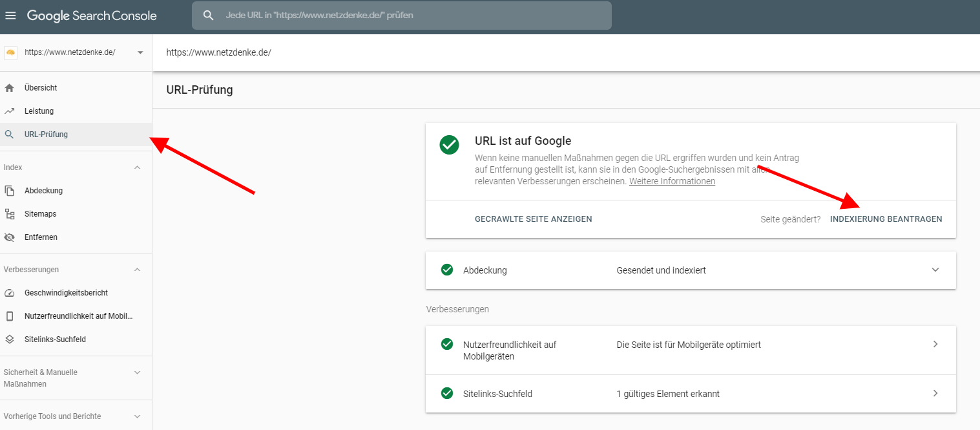This screenshot has height=430, width=980.
Task: Go to Übersicht in sidebar
Action: (x=76, y=88)
